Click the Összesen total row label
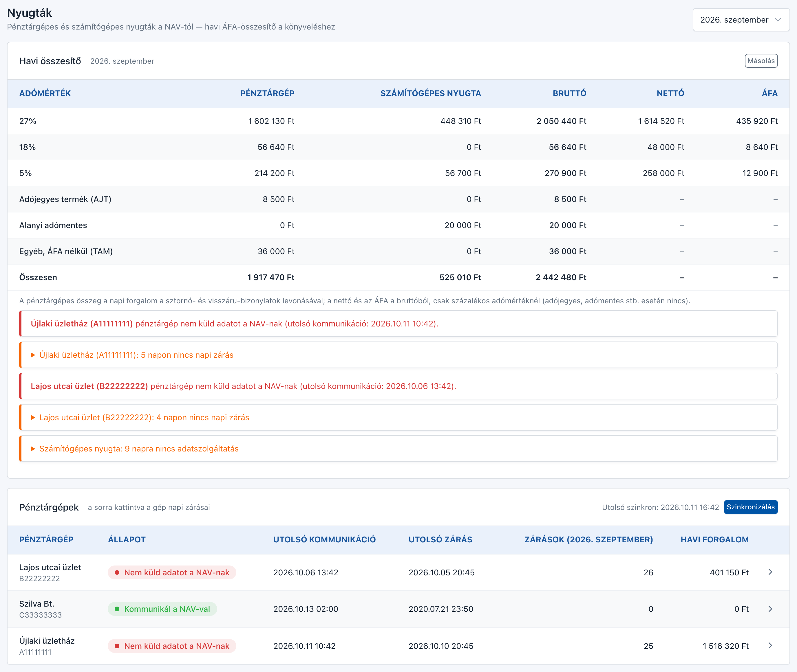797x672 pixels. pos(38,277)
